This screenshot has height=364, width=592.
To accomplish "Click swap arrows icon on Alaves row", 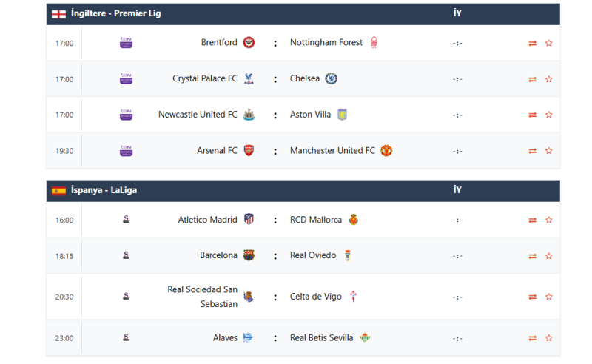I will pyautogui.click(x=532, y=338).
